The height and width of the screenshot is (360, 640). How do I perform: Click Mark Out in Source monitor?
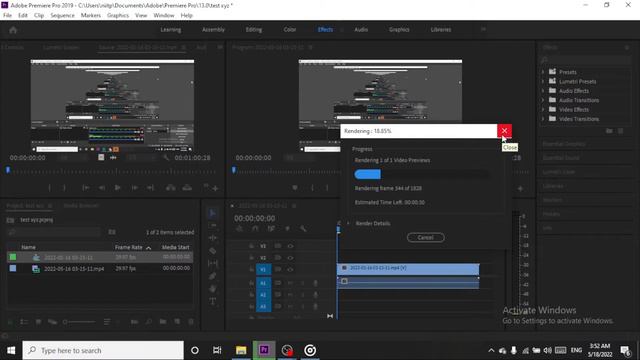[x=64, y=188]
